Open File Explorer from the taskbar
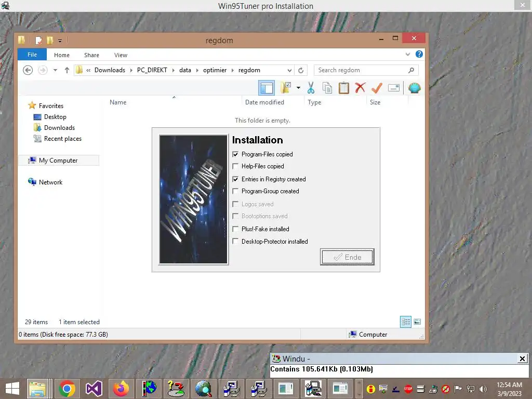This screenshot has height=399, width=532. [38, 389]
